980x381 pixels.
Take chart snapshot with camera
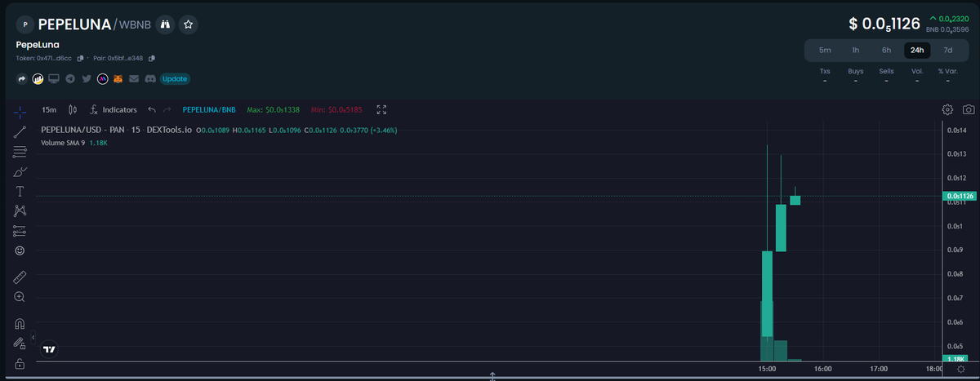tap(968, 109)
